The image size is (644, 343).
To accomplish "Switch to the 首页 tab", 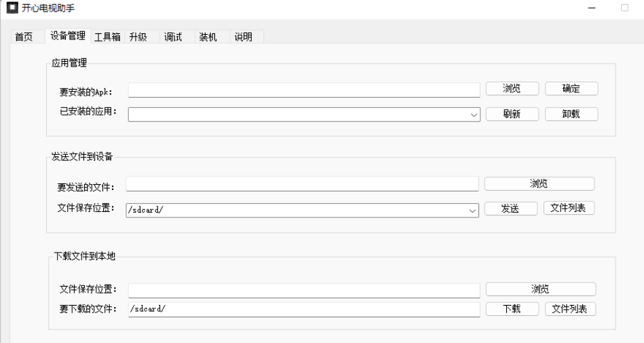I will [24, 37].
